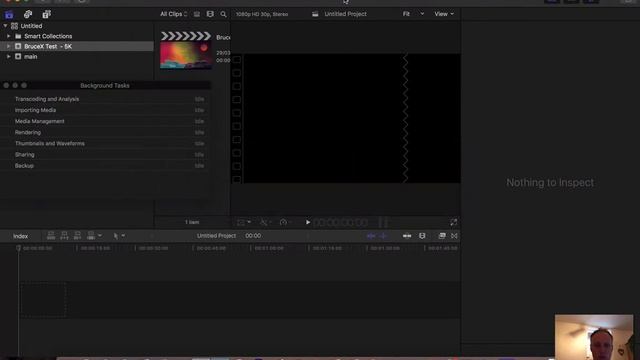
Task: Open the viewer transform tools dropdown
Action: click(x=244, y=222)
